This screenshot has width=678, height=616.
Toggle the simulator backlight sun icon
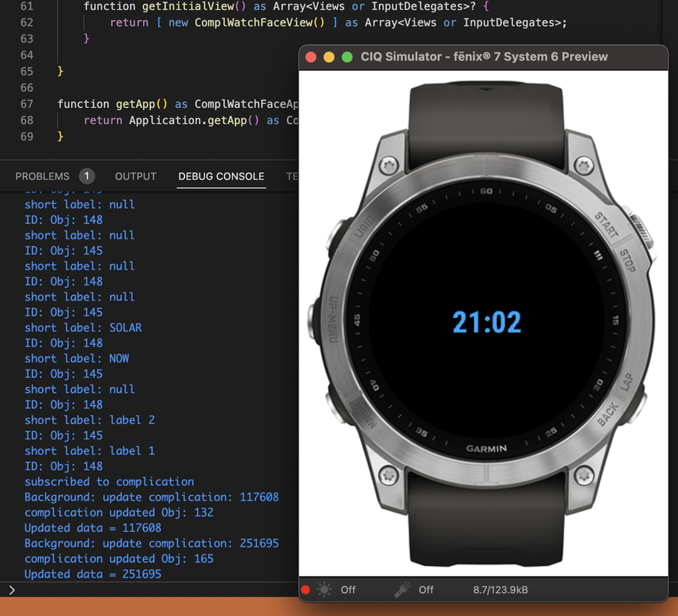pos(324,590)
